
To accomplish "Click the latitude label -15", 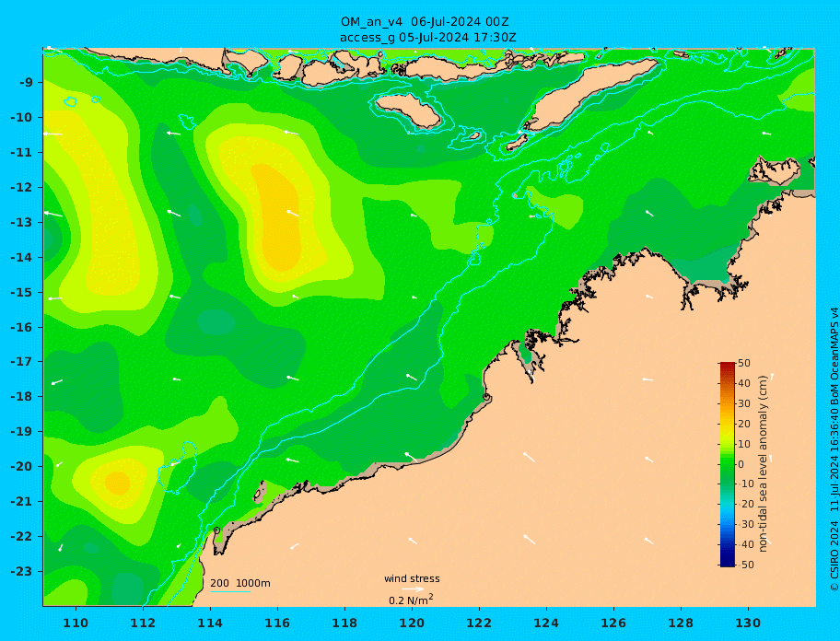I will point(22,292).
